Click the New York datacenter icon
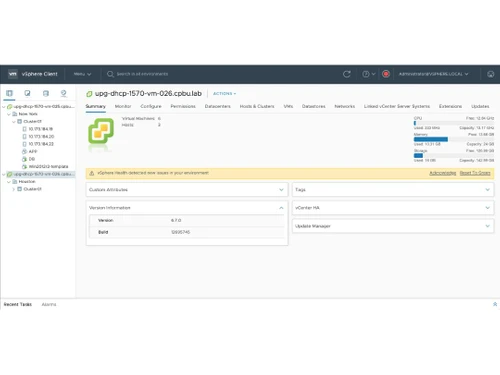This screenshot has width=500, height=375. [x=15, y=114]
